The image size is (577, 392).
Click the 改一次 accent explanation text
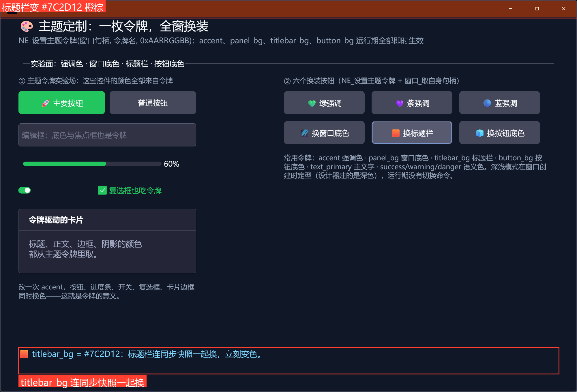pyautogui.click(x=106, y=291)
